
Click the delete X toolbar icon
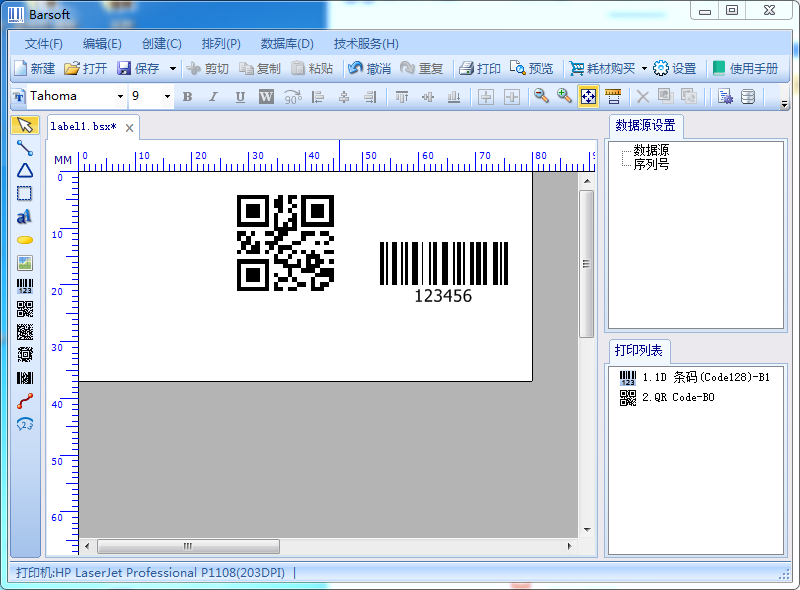(x=642, y=96)
